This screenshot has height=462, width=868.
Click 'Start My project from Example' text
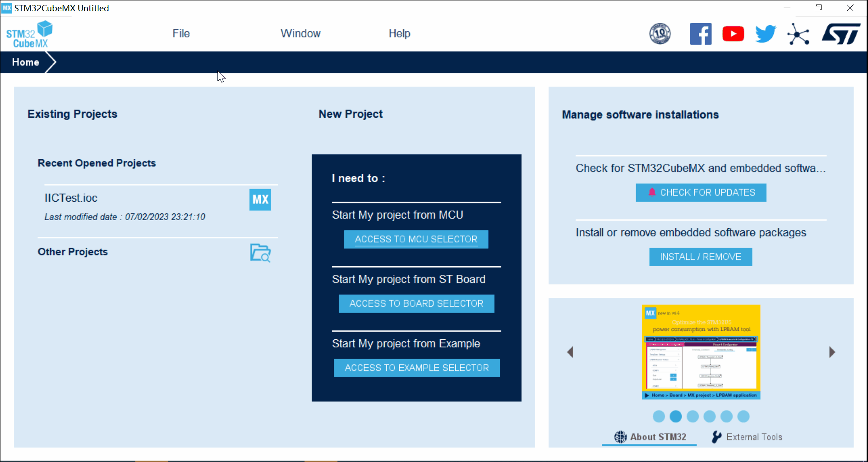click(x=406, y=343)
